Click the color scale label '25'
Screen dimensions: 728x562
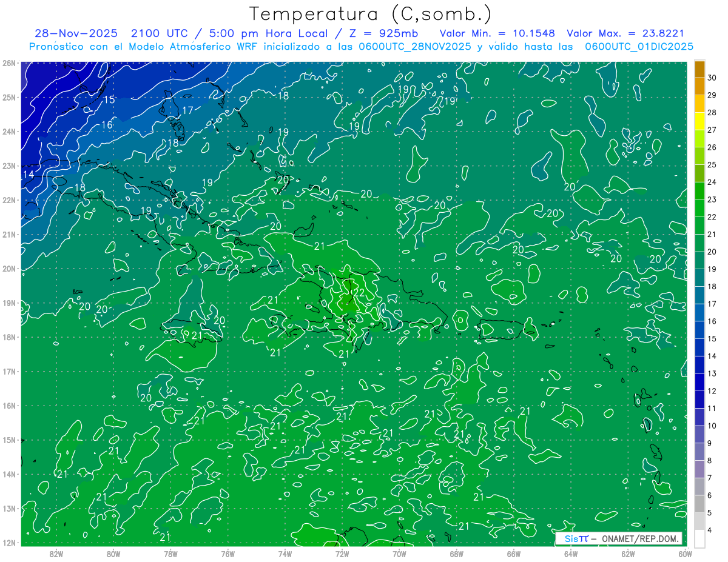pyautogui.click(x=712, y=165)
